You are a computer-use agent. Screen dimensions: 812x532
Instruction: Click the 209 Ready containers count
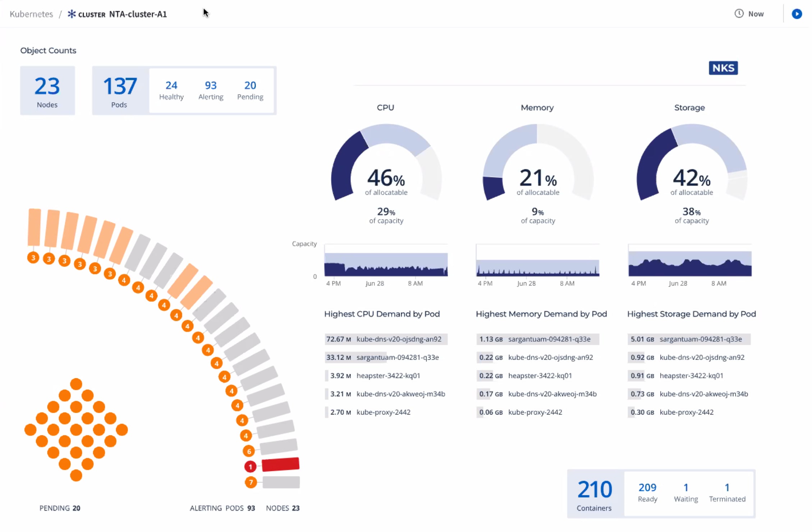pos(647,492)
